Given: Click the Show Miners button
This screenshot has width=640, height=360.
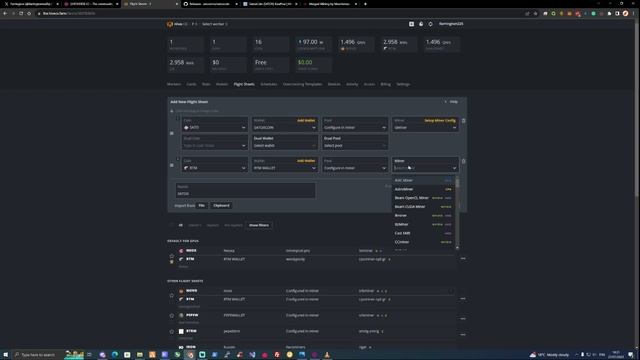Looking at the screenshot, I should point(259,225).
